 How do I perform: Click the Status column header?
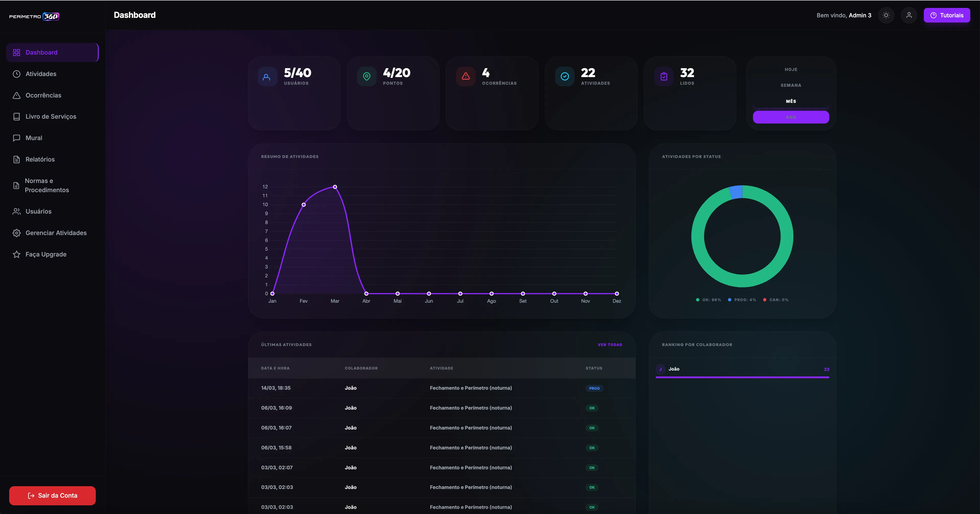pyautogui.click(x=594, y=368)
